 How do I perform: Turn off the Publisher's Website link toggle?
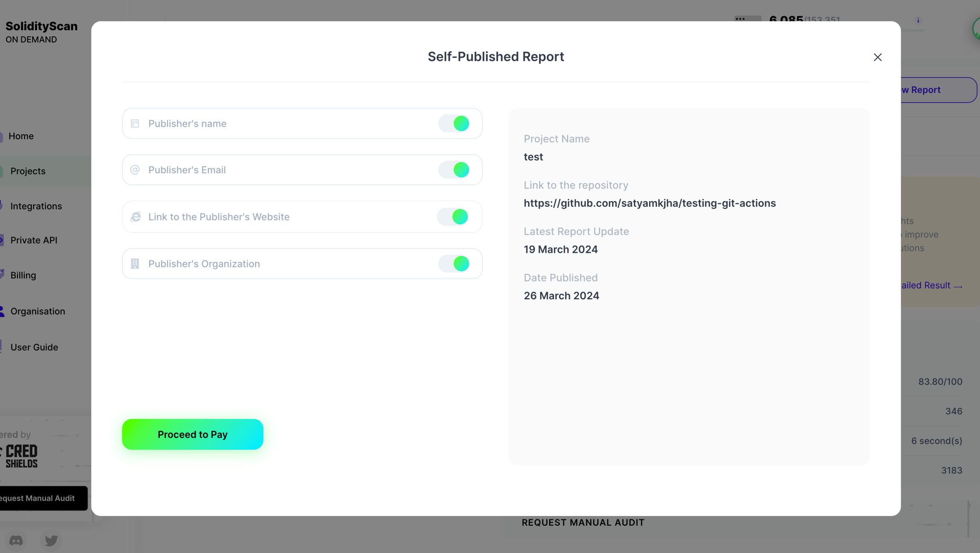tap(453, 217)
